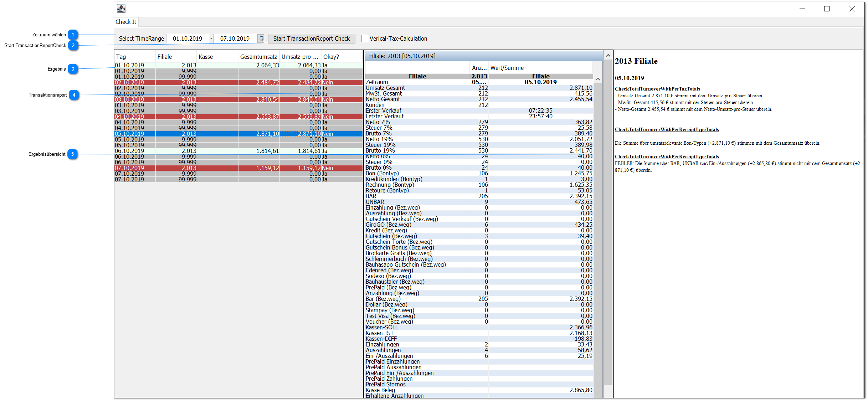
Task: Click the 2013 Filiale heading in overview
Action: pos(636,61)
